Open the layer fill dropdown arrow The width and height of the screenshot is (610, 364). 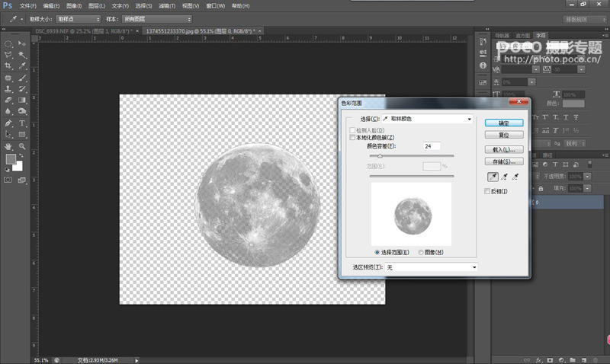click(x=587, y=188)
